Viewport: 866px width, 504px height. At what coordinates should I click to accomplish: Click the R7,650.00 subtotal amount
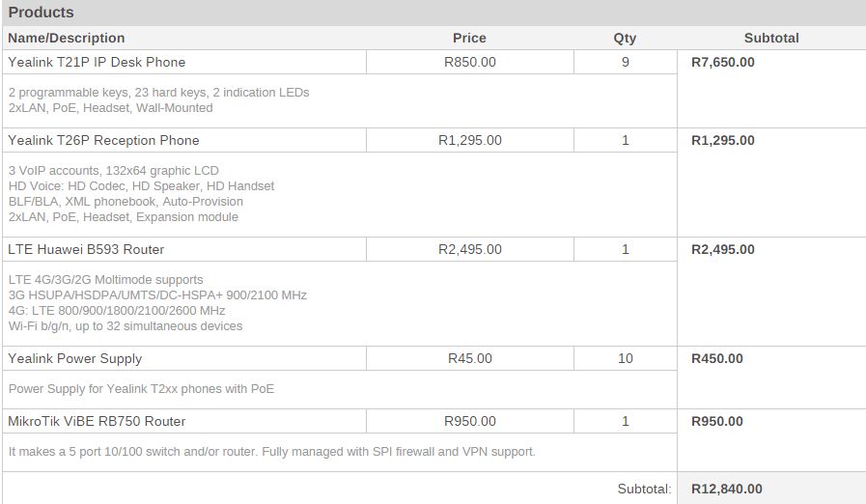723,62
